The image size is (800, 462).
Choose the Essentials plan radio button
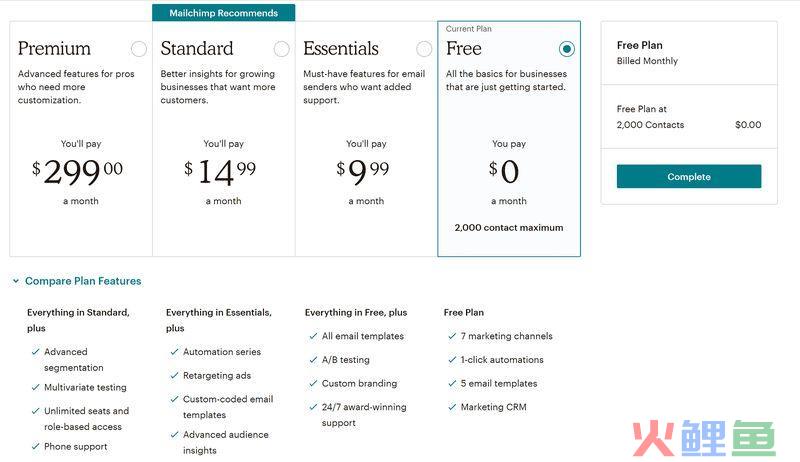(x=424, y=49)
